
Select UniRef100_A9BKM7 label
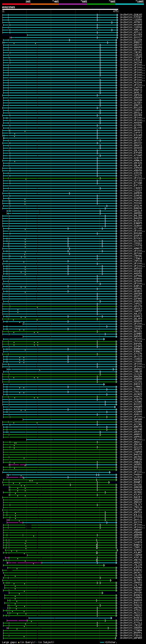point(131,530)
